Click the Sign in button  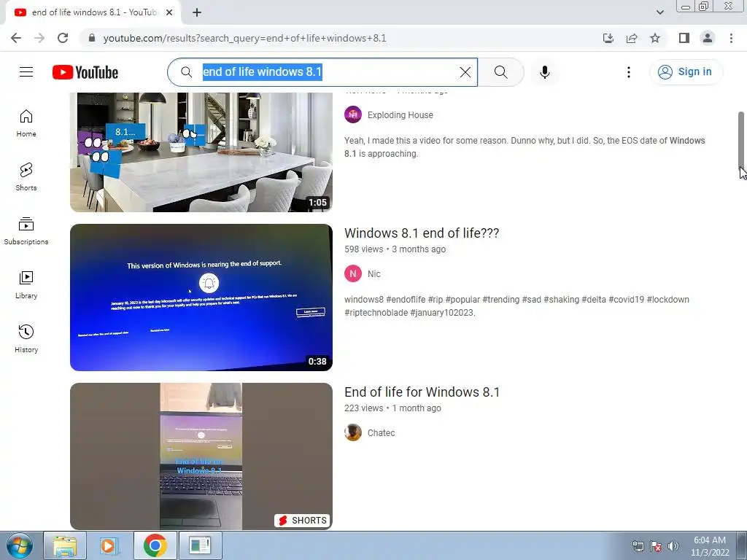(686, 72)
